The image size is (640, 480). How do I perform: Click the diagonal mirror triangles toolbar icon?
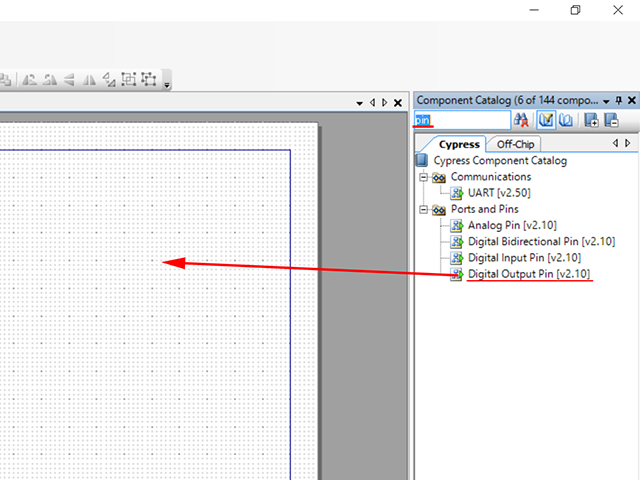pos(109,79)
